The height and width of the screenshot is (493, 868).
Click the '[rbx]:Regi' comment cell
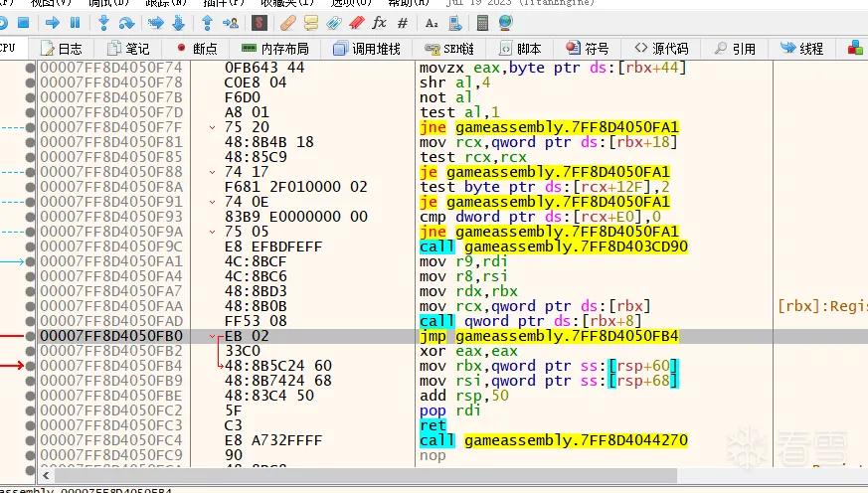[822, 306]
